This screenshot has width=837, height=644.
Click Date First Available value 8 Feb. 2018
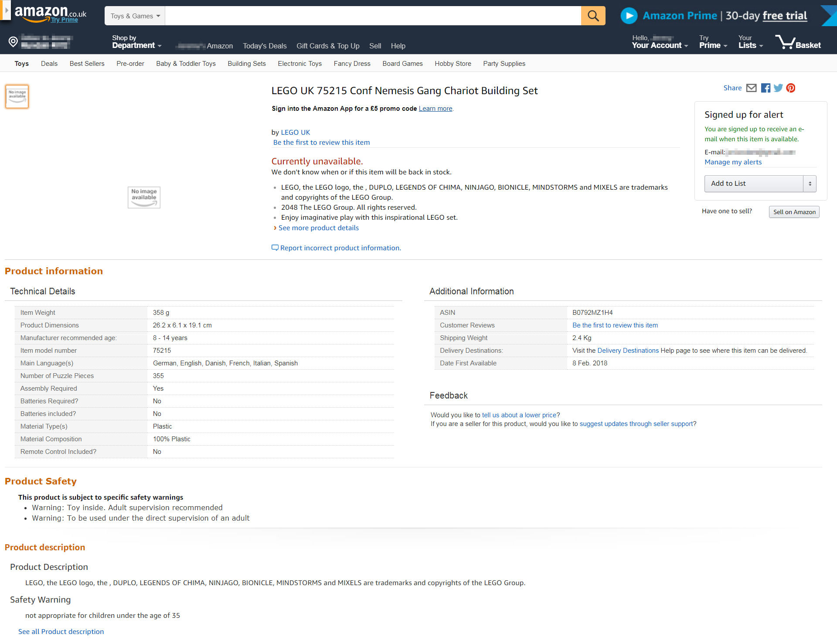590,363
